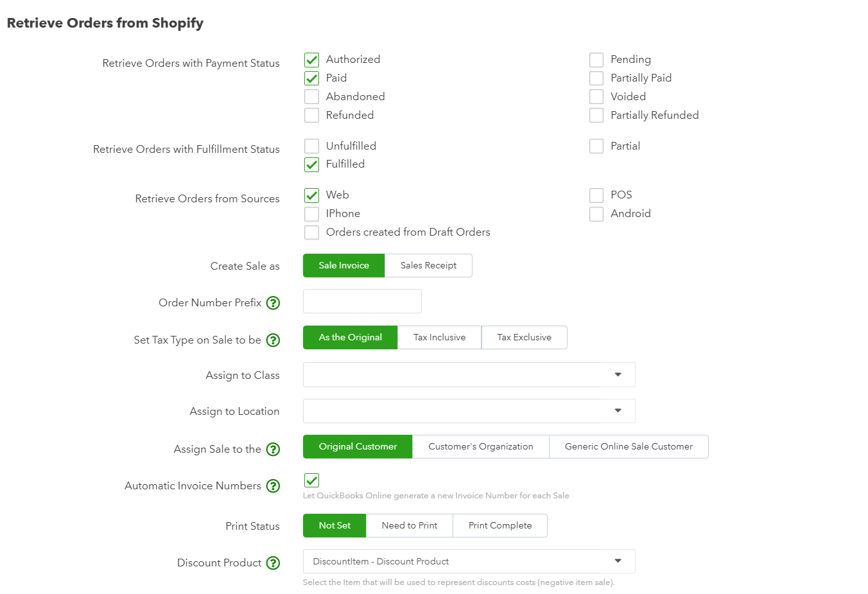
Task: Open the Assign to Class dropdown
Action: click(x=469, y=374)
